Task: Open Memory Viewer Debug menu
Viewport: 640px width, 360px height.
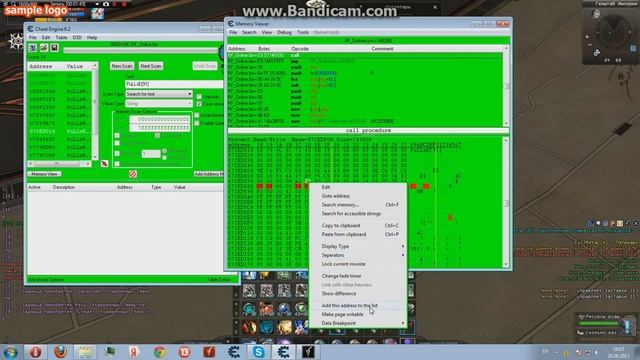Action: 284,32
